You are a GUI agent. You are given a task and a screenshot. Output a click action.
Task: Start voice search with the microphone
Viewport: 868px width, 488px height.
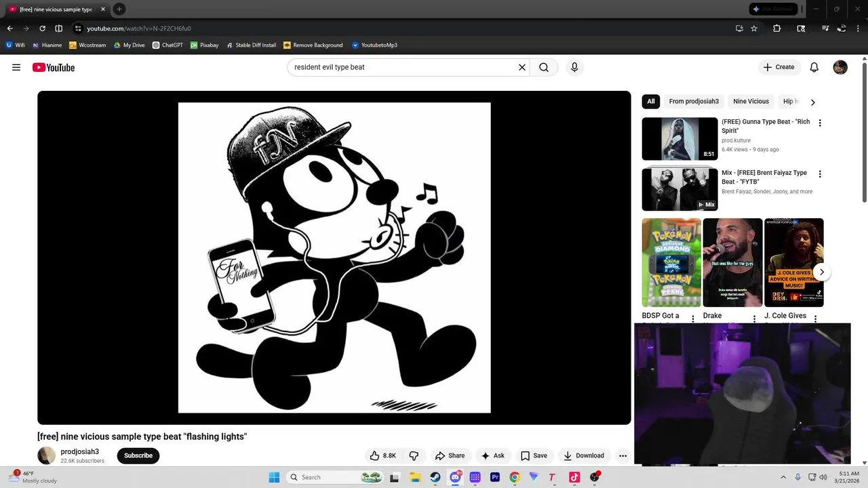point(574,67)
